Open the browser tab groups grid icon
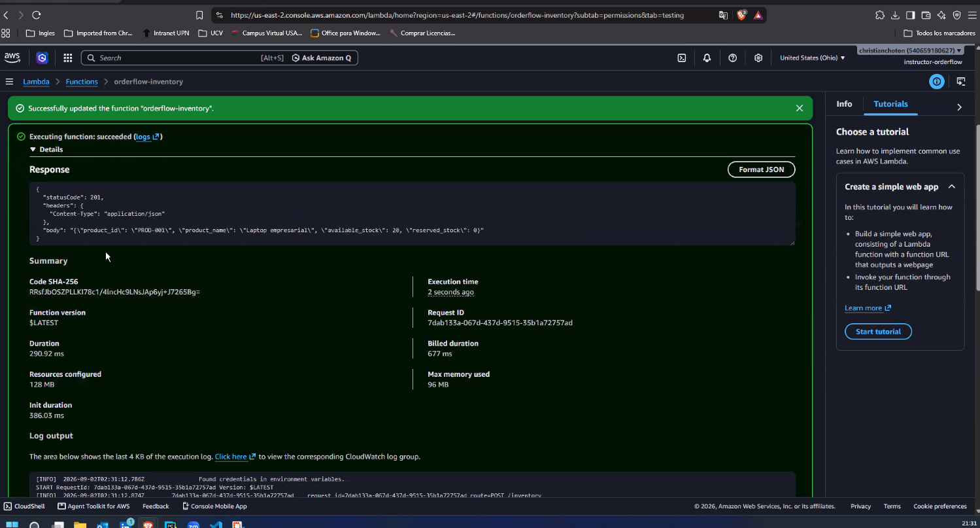This screenshot has height=528, width=980. coord(6,33)
